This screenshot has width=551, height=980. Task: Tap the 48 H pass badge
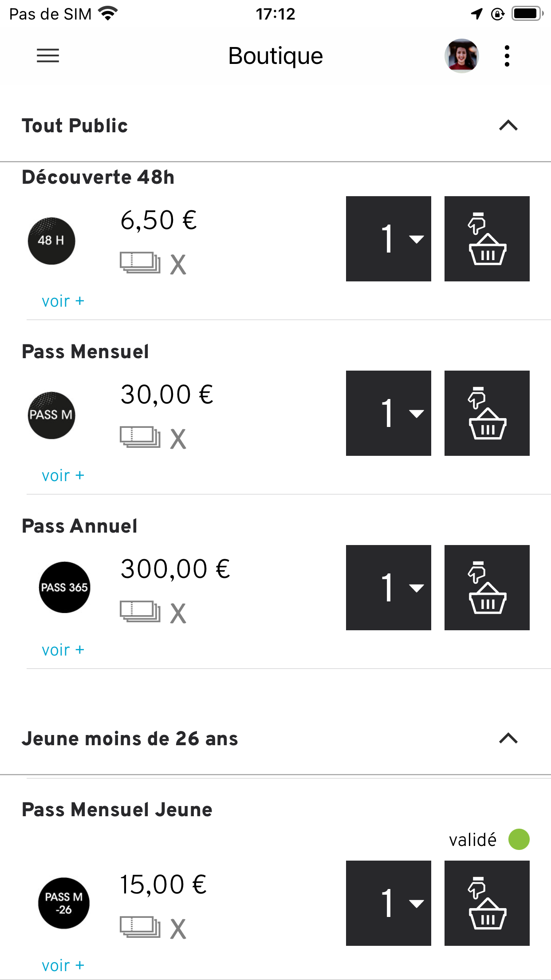[x=51, y=241]
